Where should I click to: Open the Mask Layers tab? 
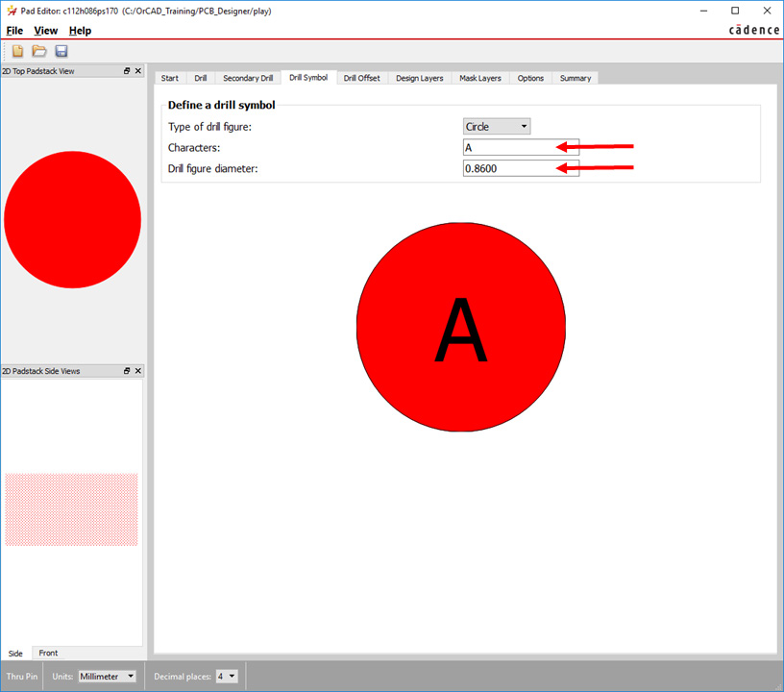(x=480, y=78)
